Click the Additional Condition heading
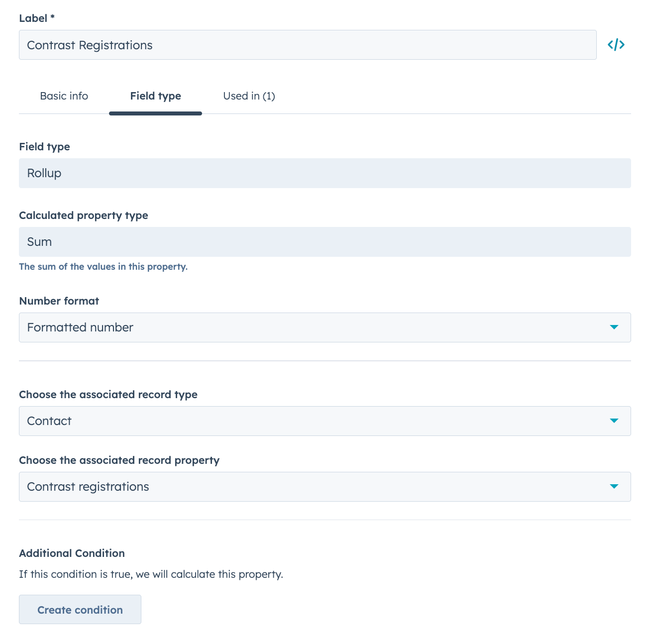 pos(71,553)
